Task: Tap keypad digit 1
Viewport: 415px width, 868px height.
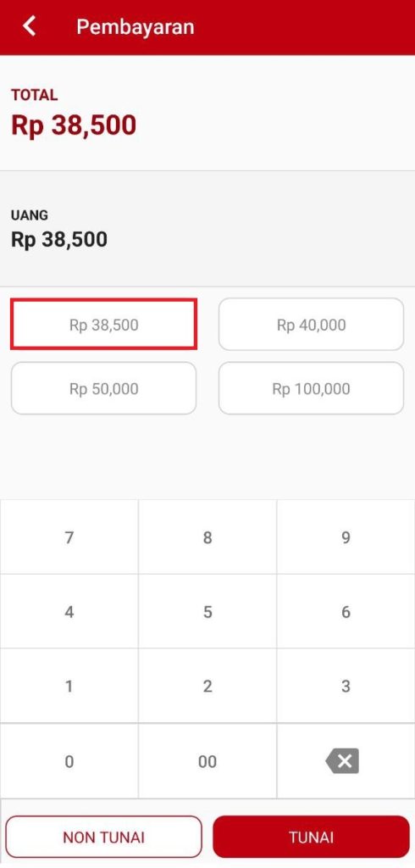Action: pos(69,686)
